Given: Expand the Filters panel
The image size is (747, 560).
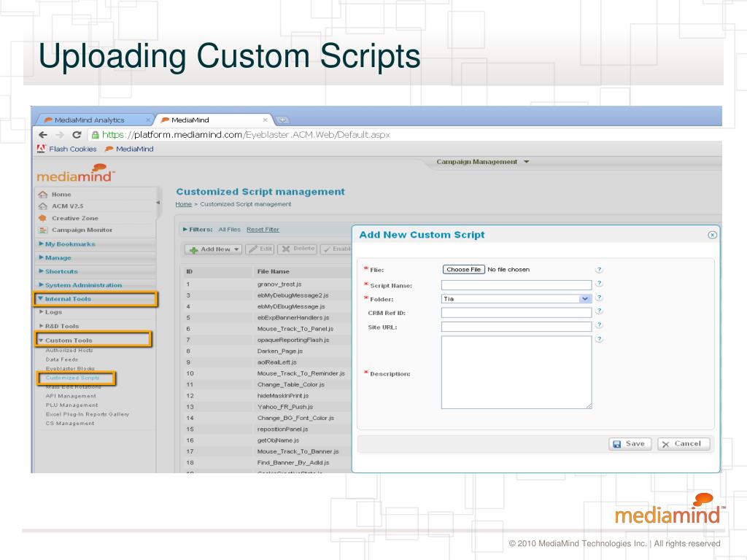Looking at the screenshot, I should pyautogui.click(x=197, y=230).
